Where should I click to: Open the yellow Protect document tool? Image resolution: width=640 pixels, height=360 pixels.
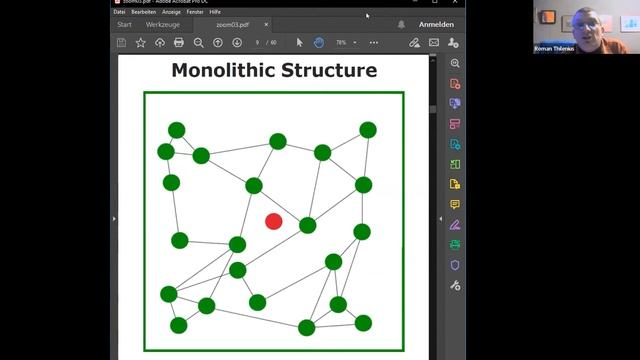(x=455, y=184)
